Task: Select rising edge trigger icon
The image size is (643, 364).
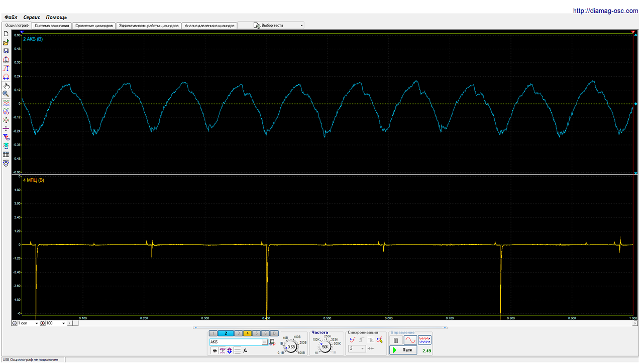Action: [x=361, y=340]
